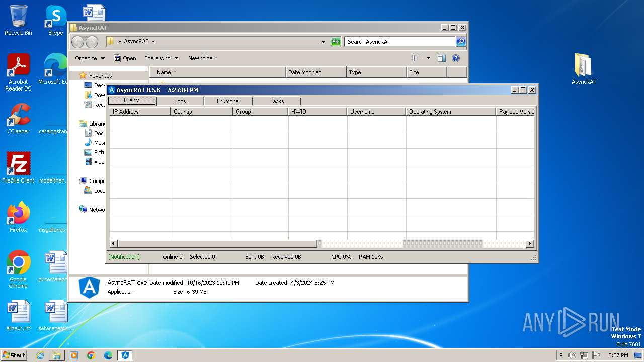Screen dimensions: 644x362
Task: Create a New folder
Action: (x=201, y=58)
